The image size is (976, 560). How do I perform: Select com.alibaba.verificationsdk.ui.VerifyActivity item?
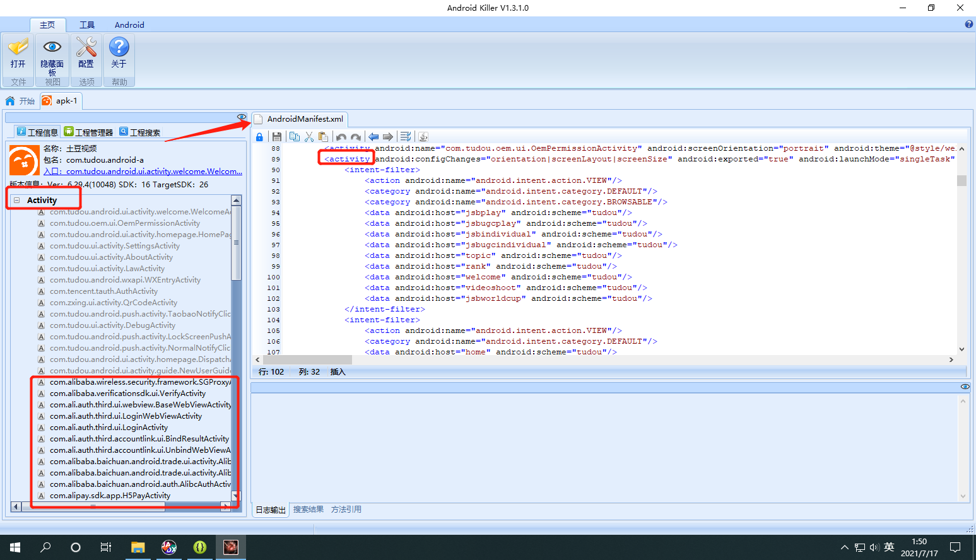(x=127, y=394)
